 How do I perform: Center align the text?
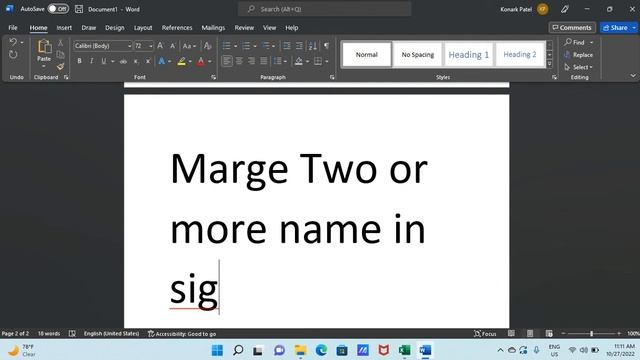click(x=239, y=61)
